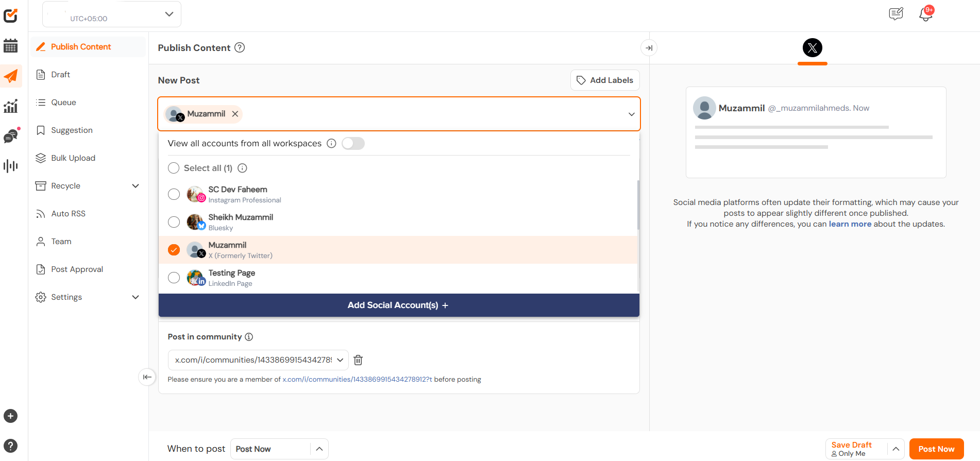Open the analytics bar chart icon
This screenshot has height=461, width=980.
11,106
